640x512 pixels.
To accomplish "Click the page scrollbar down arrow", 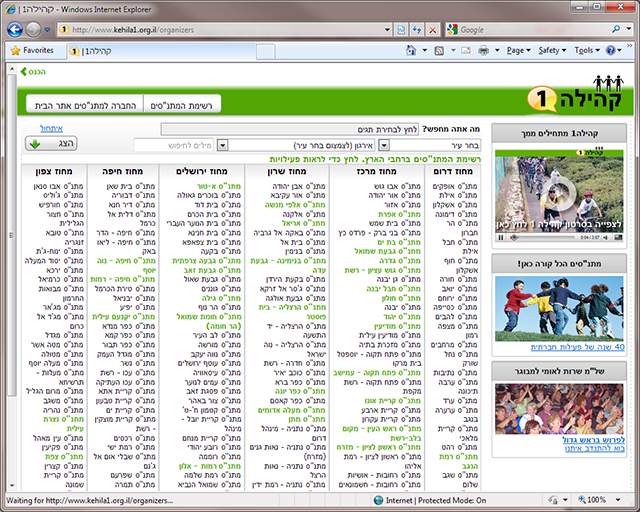I will coord(11,485).
